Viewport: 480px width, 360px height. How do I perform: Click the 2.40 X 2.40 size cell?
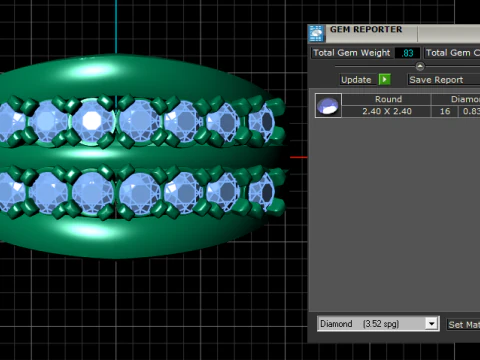point(386,111)
